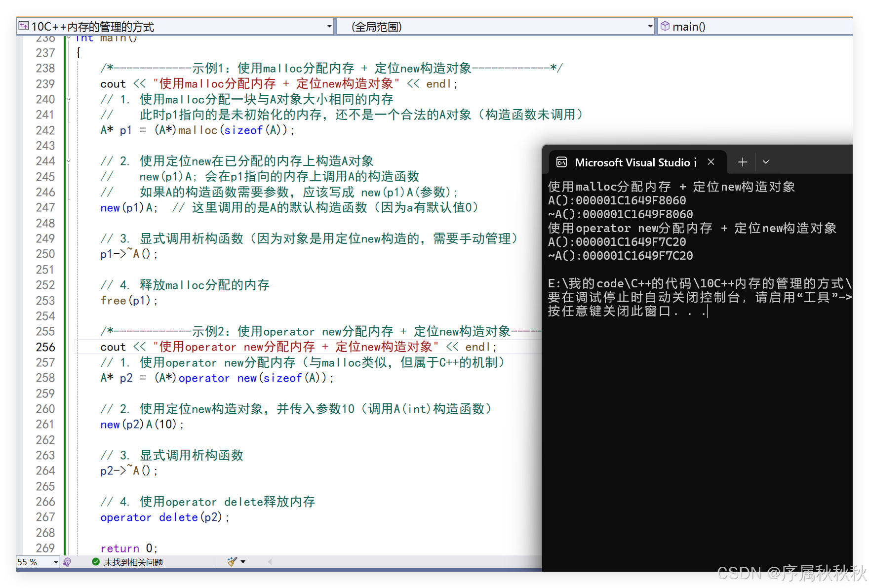
Task: Click console text '按任意键关闭此窗口'
Action: point(609,311)
